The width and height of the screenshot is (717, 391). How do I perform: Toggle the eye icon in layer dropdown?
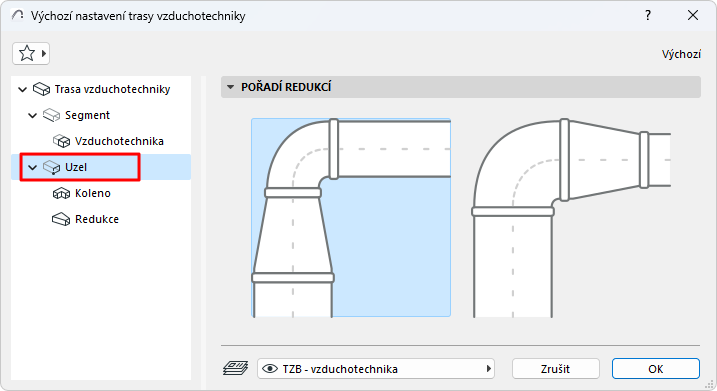pos(270,369)
